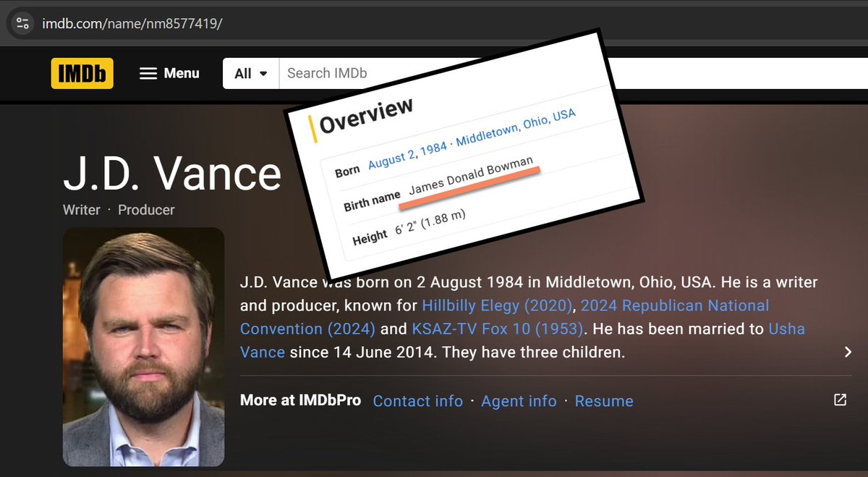Expand the bio with the chevron arrow
Viewport: 868px width, 477px height.
click(x=848, y=352)
